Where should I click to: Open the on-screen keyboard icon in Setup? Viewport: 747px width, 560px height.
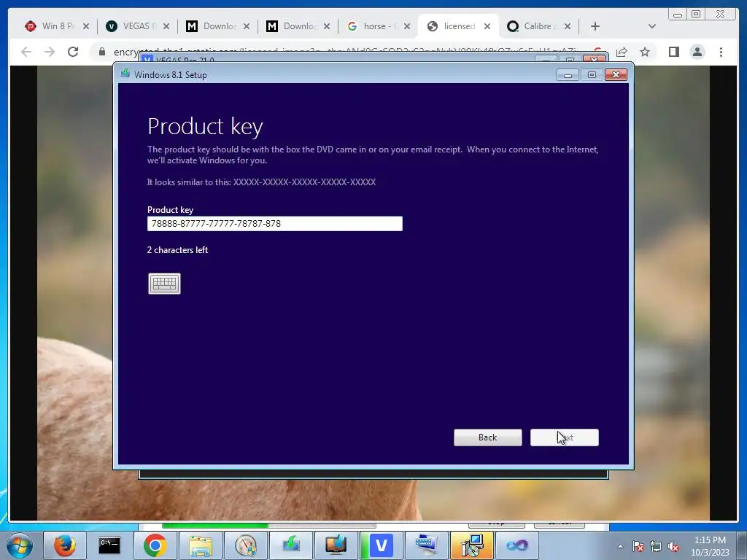pyautogui.click(x=164, y=284)
